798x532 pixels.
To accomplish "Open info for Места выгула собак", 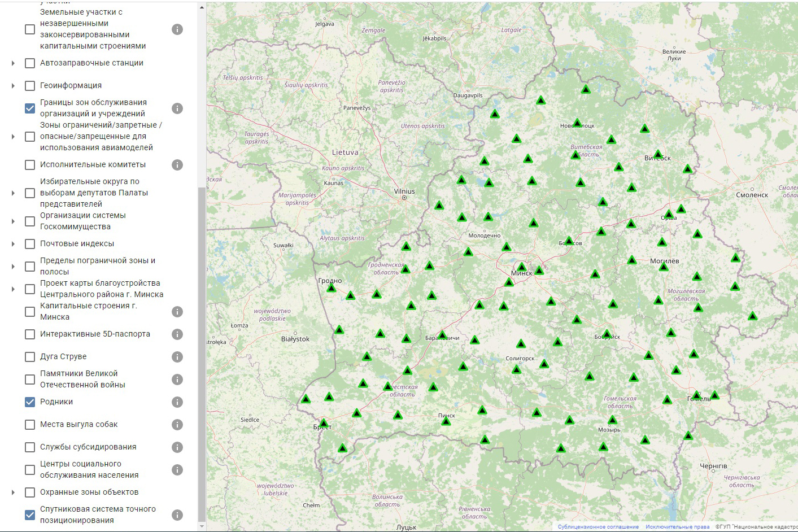I will (177, 425).
